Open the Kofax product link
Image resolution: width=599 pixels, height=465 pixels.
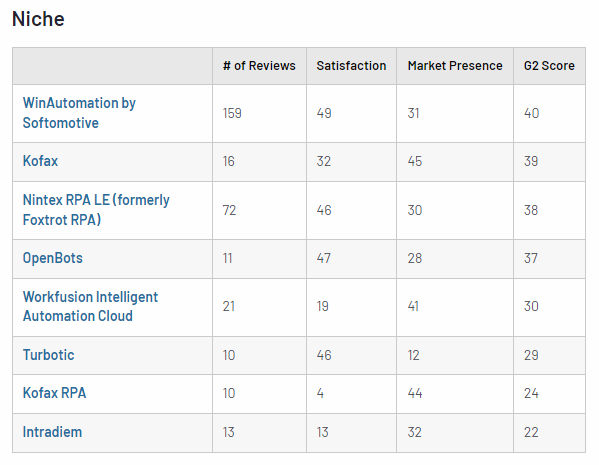[40, 161]
